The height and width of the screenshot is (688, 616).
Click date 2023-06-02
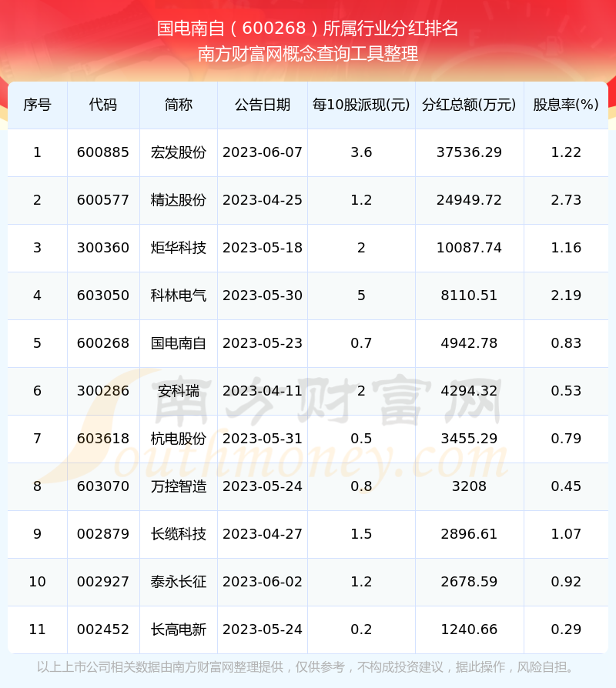pyautogui.click(x=263, y=582)
